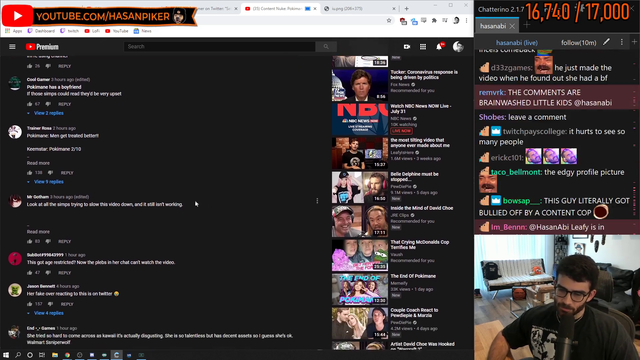The height and width of the screenshot is (360, 640).
Task: Open Chrome extensions puzzle icon
Action: pos(434,20)
